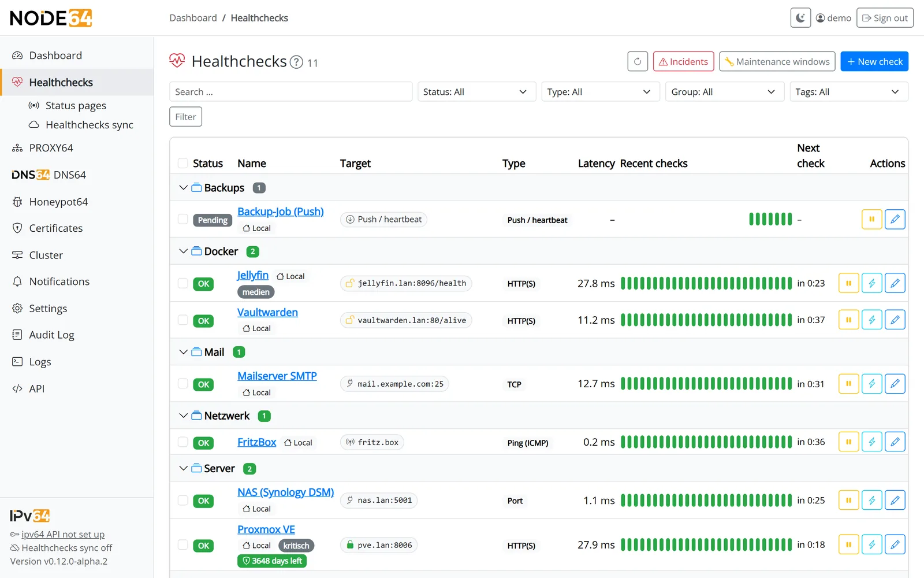
Task: Collapse the Docker group
Action: (183, 251)
